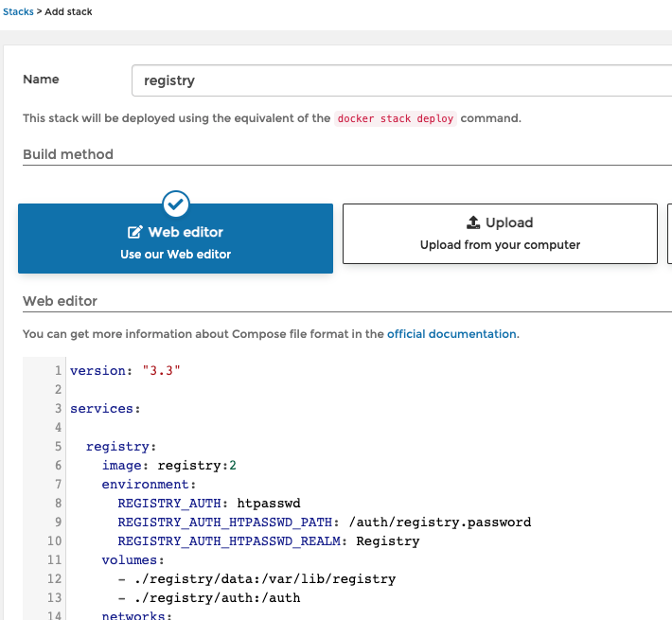Click the Name input field
The height and width of the screenshot is (620, 672).
tap(401, 80)
